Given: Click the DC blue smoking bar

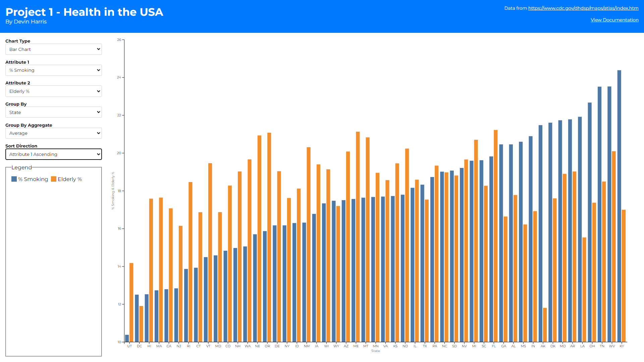Looking at the screenshot, I should [137, 318].
